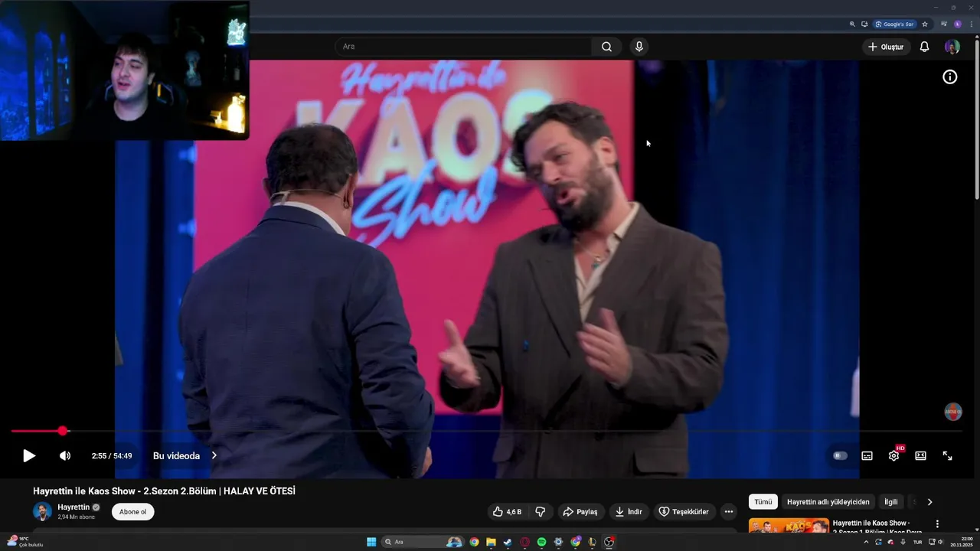
Task: Click Paylaş share button
Action: [x=580, y=512]
